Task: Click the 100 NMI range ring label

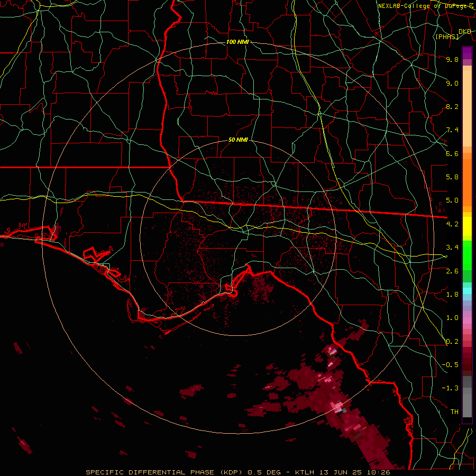Action: pos(237,42)
